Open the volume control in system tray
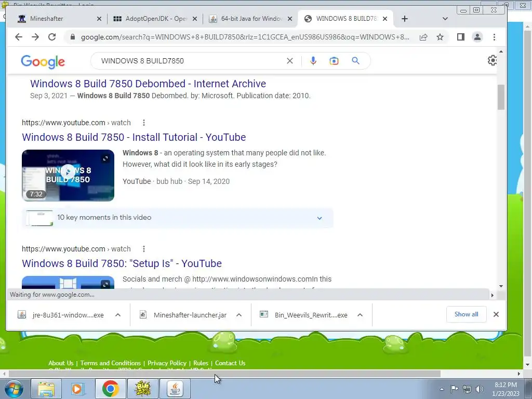The height and width of the screenshot is (399, 532). 480,389
